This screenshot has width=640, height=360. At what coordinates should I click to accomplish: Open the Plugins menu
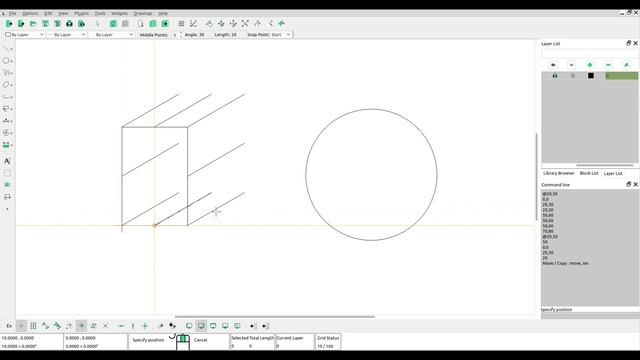[x=81, y=13]
